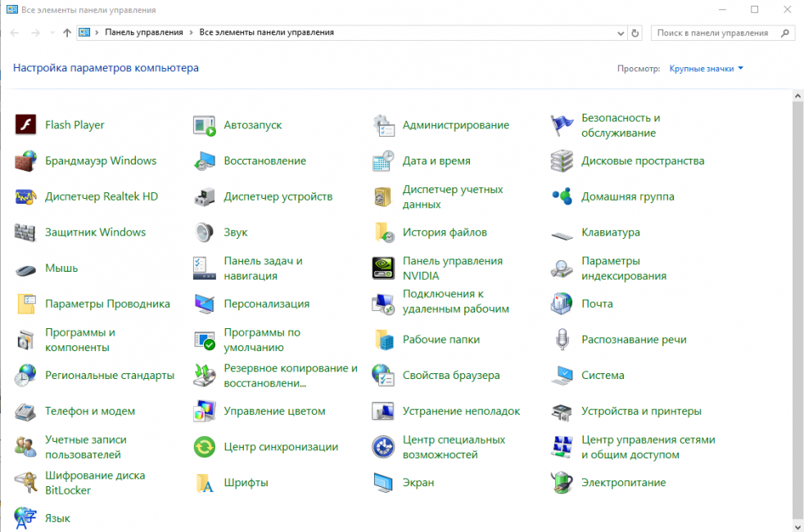This screenshot has width=804, height=532.
Task: Open the Шрифты font folder icon
Action: (x=204, y=482)
